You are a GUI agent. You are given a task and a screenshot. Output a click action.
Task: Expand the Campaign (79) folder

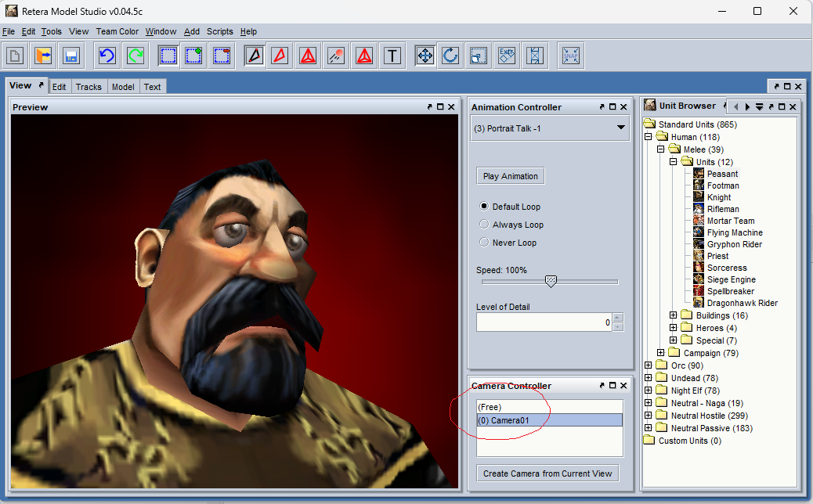[660, 353]
